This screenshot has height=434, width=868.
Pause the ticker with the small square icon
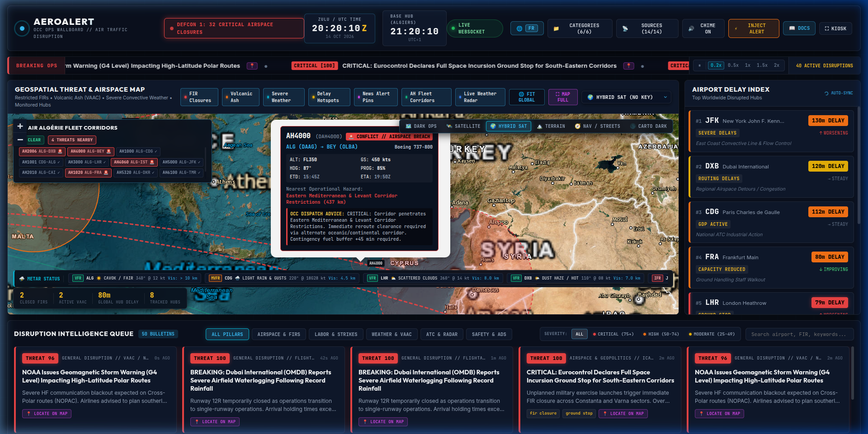coord(699,65)
